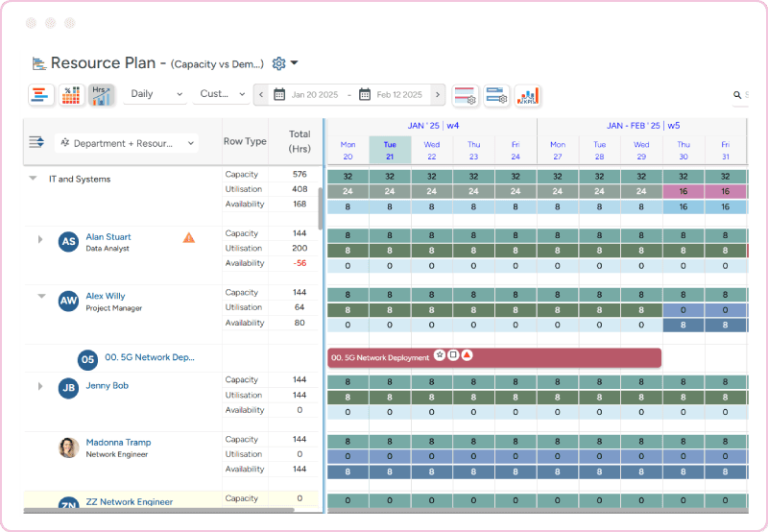Go to previous date range arrow

tap(260, 95)
